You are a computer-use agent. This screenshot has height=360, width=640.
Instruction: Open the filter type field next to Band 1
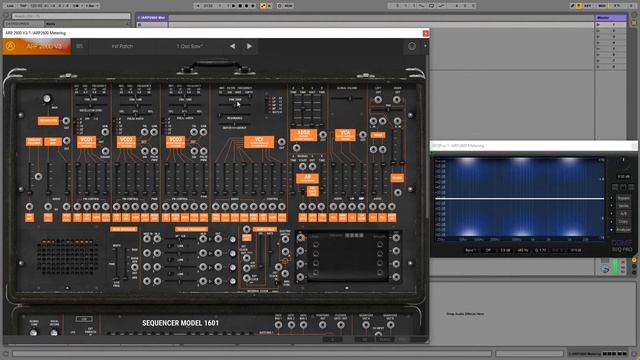[488, 250]
